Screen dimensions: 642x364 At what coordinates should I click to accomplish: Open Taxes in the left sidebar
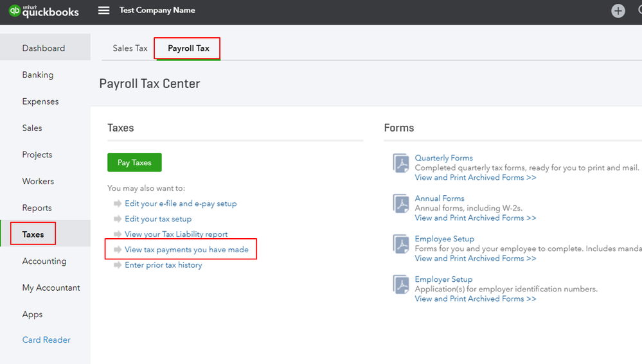[x=33, y=234]
